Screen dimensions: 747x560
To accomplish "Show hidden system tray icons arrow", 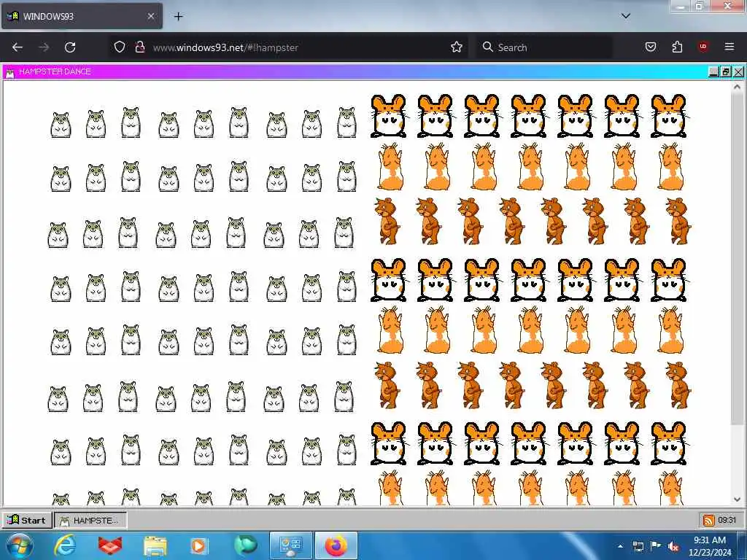I will pyautogui.click(x=620, y=546).
